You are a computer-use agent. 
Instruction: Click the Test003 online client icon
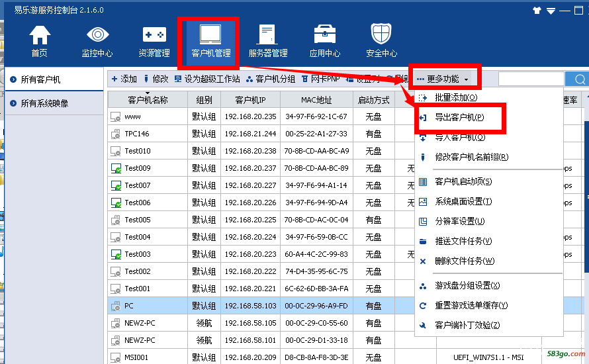116,254
